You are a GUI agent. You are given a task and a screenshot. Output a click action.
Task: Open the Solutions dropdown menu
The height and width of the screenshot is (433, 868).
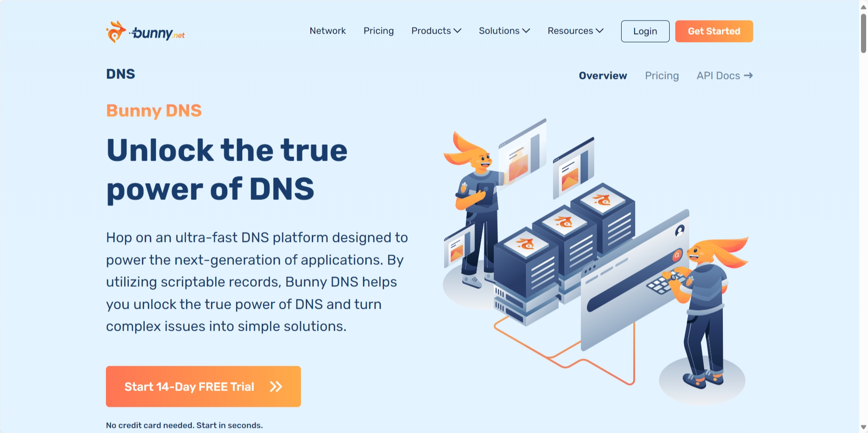[x=504, y=31]
